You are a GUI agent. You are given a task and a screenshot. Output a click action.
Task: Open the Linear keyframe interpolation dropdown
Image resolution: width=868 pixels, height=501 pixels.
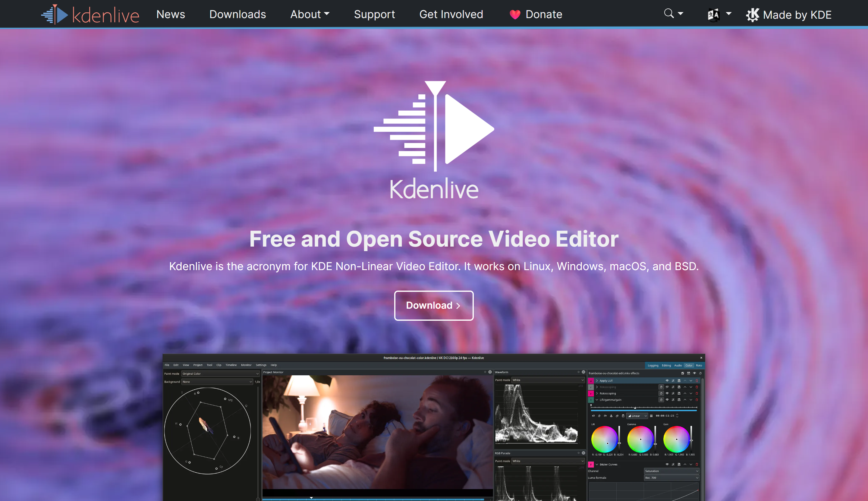click(637, 416)
